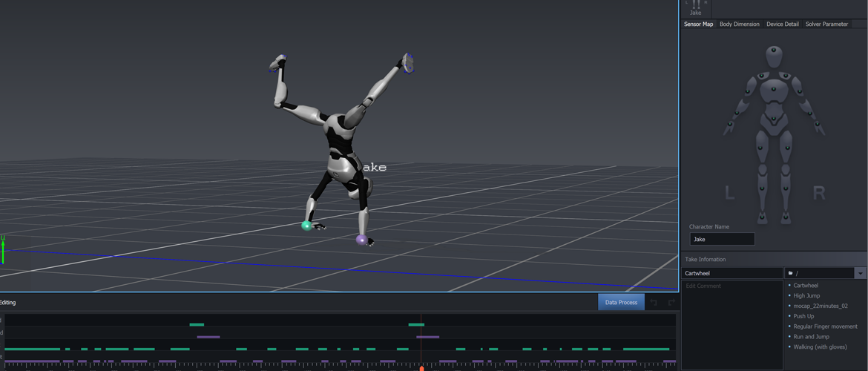Switch to the Body Dimension tab
Viewport: 868px width, 371px height.
739,24
